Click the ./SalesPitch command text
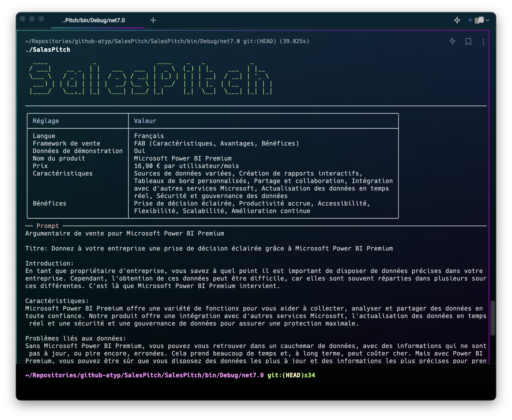The image size is (512, 420). (x=48, y=50)
